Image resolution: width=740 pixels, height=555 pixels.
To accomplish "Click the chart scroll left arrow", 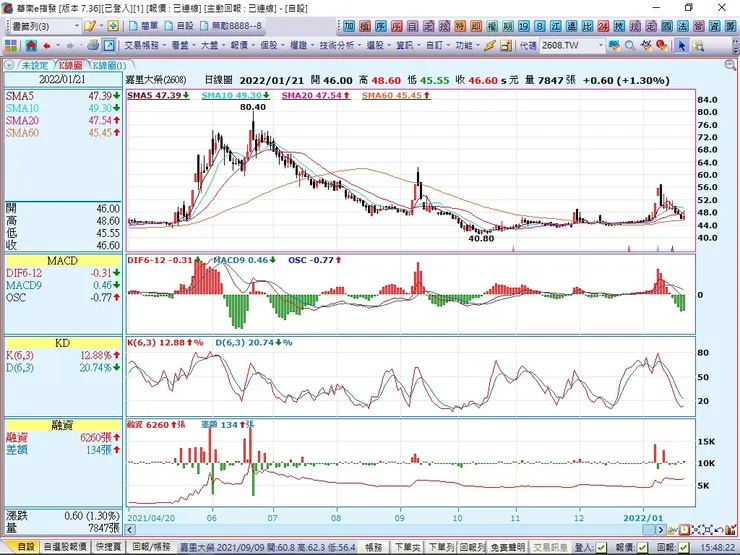I will coord(132,530).
